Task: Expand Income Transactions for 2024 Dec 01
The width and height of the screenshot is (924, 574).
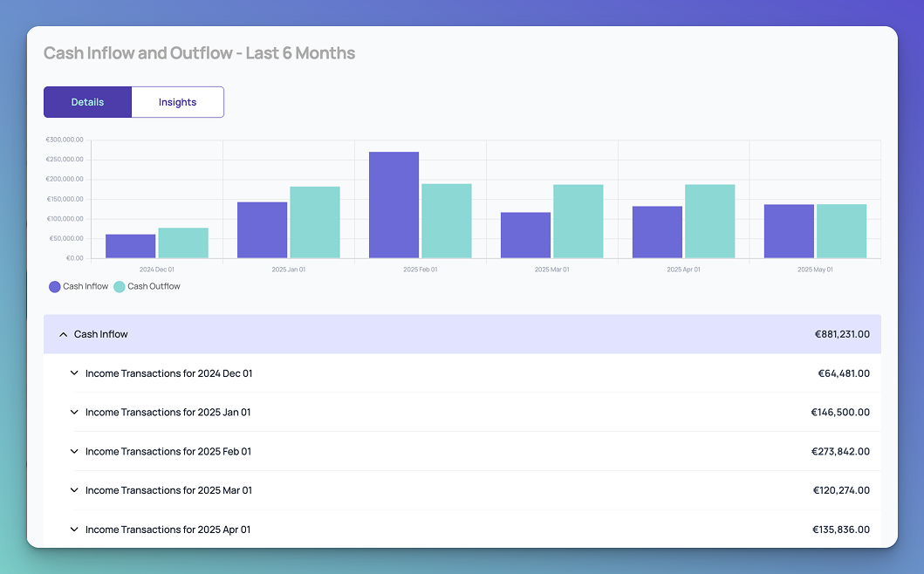Action: pos(74,373)
